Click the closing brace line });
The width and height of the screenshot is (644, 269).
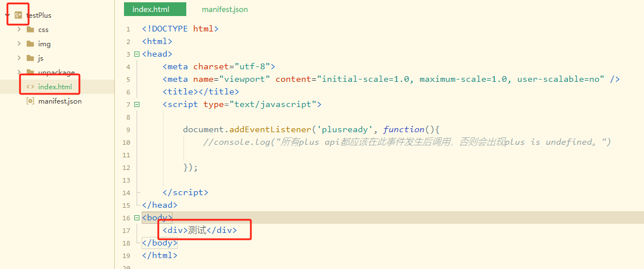191,167
